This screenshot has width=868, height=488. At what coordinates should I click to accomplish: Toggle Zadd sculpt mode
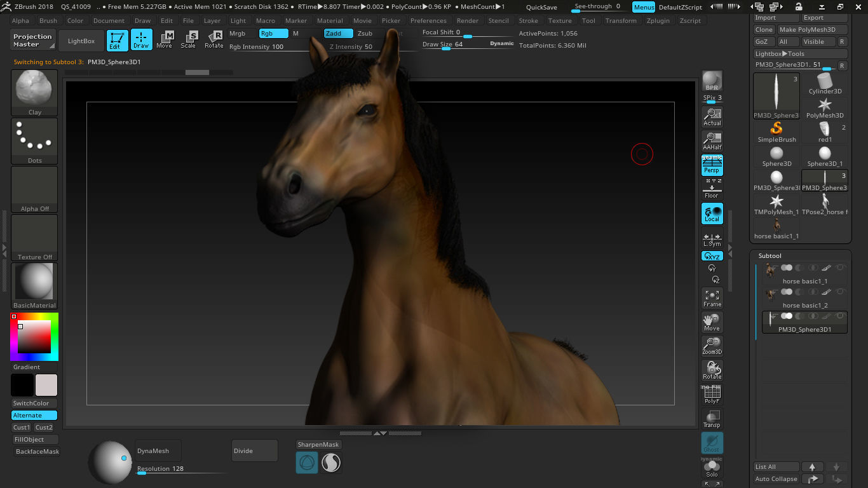point(338,34)
